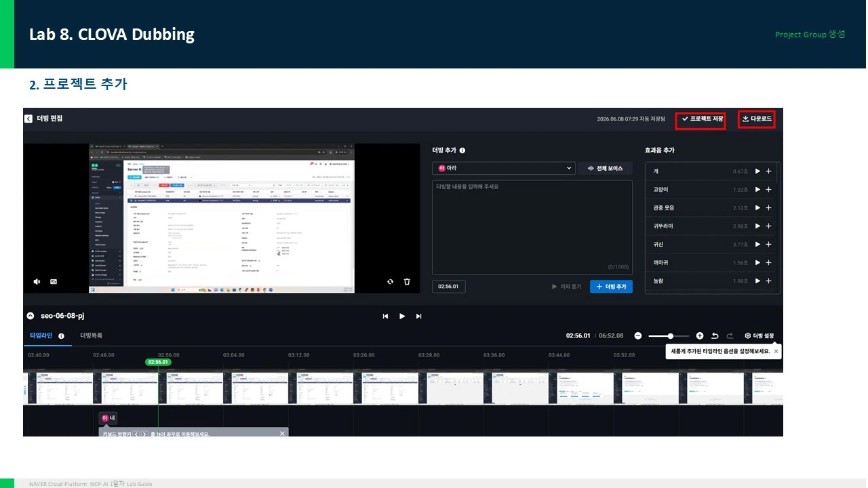
Task: Preview the 귀뚜라미 sound effect
Action: (758, 226)
